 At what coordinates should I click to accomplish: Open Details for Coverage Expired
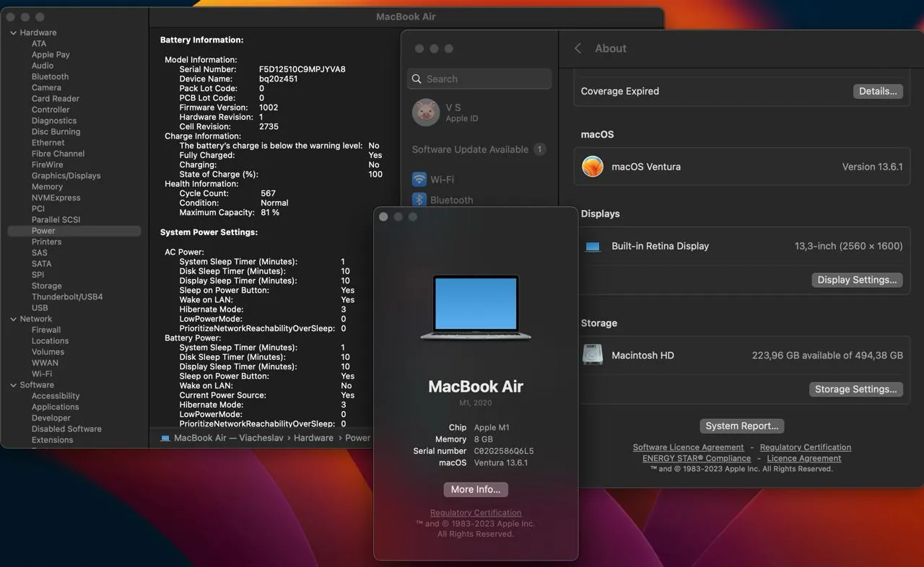click(878, 92)
